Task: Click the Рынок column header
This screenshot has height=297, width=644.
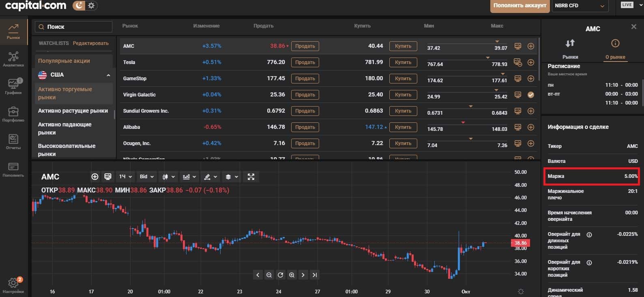Action: pyautogui.click(x=130, y=26)
